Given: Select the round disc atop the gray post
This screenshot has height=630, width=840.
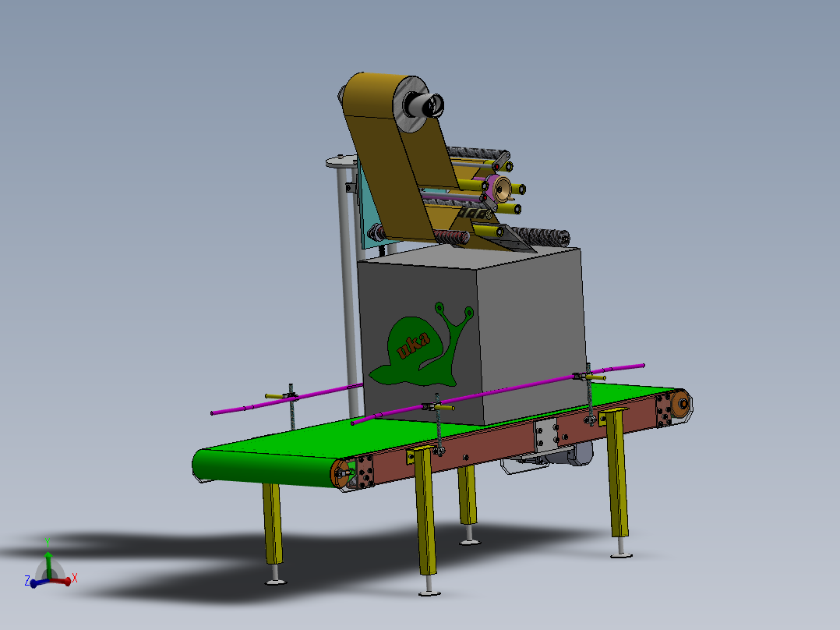Looking at the screenshot, I should tap(341, 161).
